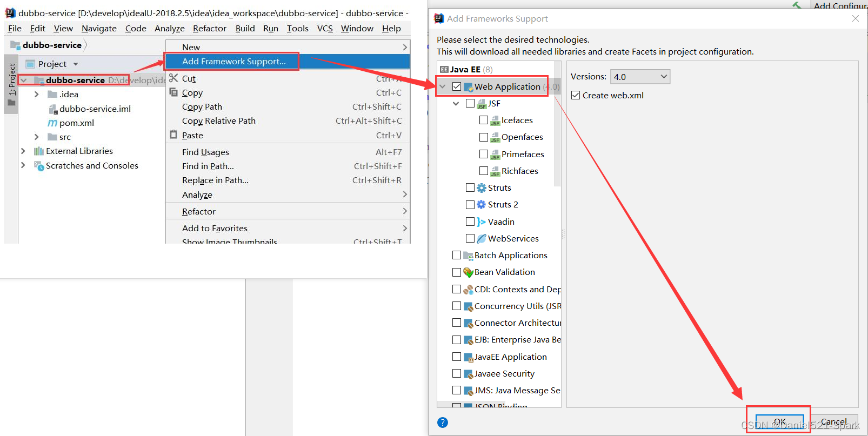Expand the Scratches and Consoles node
The width and height of the screenshot is (868, 436).
tap(23, 165)
